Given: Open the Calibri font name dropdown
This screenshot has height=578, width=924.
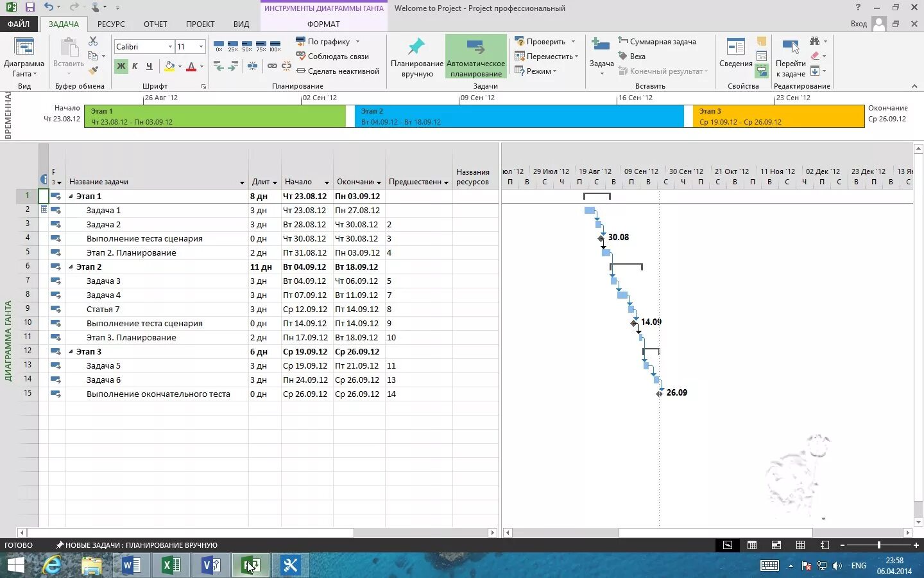Looking at the screenshot, I should tap(170, 46).
